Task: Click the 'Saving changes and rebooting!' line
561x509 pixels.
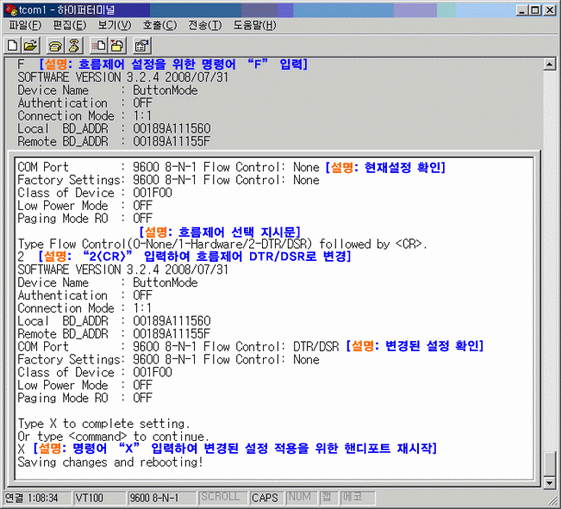Action: point(110,462)
